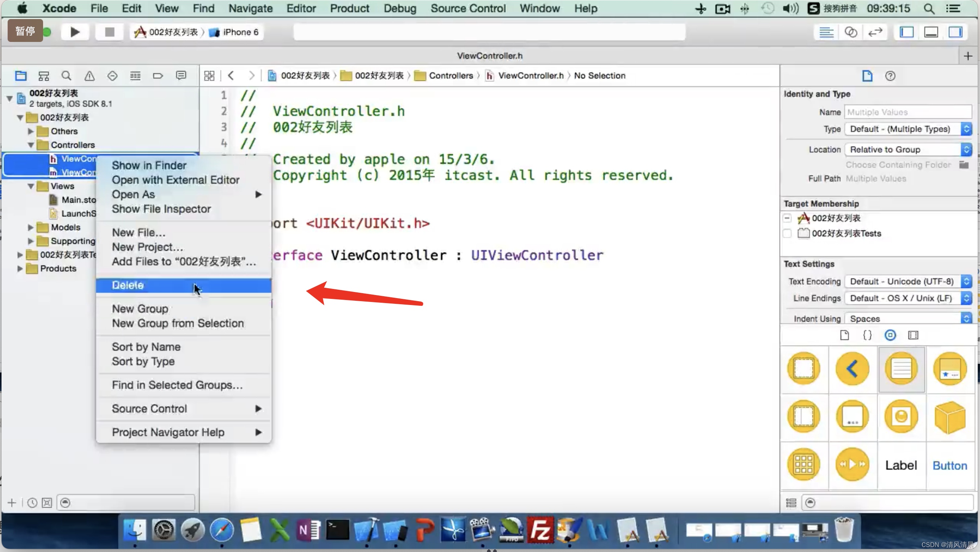The image size is (980, 552).
Task: Toggle recent files filter in navigator
Action: coord(32,503)
